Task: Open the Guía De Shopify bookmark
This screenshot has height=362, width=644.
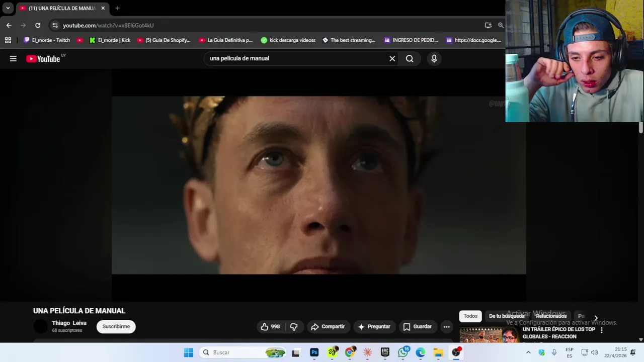Action: pyautogui.click(x=164, y=40)
